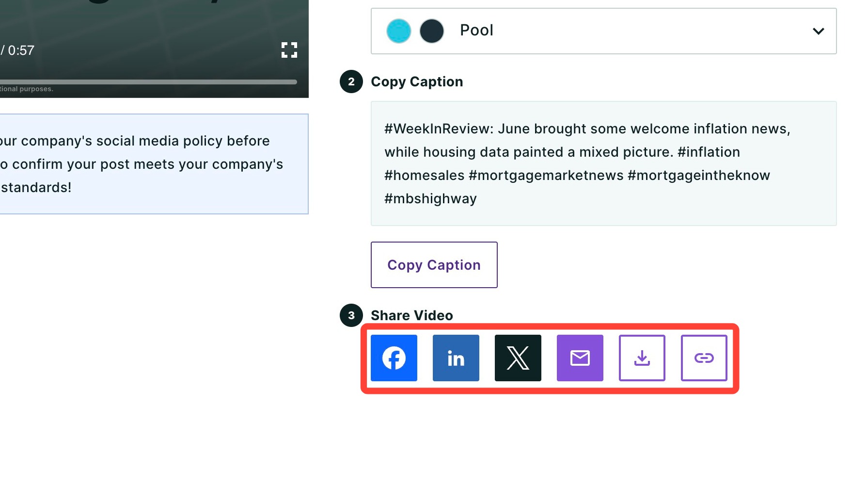This screenshot has height=488, width=868.
Task: Select the step 2 number badge
Action: click(351, 81)
